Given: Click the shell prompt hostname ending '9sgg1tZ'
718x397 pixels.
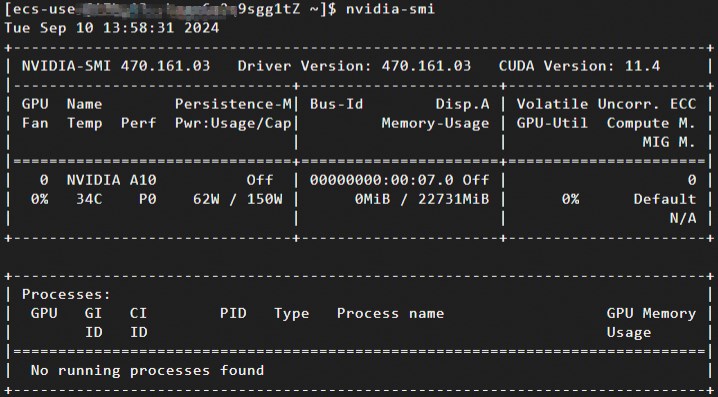Looking at the screenshot, I should (x=269, y=9).
